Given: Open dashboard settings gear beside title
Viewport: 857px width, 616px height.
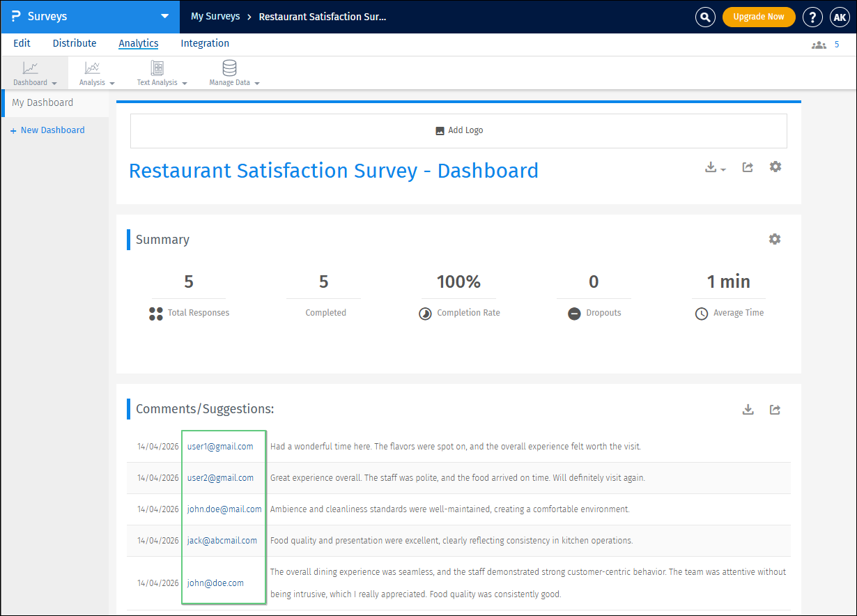Looking at the screenshot, I should (775, 167).
